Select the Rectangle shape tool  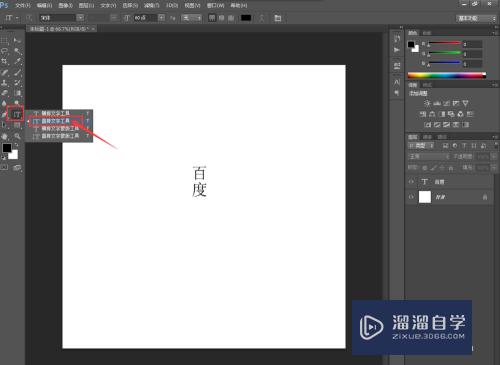(x=17, y=125)
